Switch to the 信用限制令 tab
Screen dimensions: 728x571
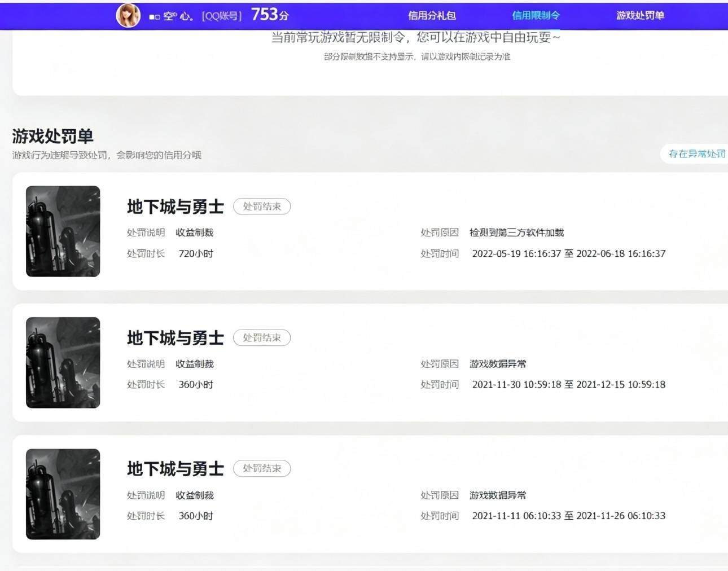536,15
